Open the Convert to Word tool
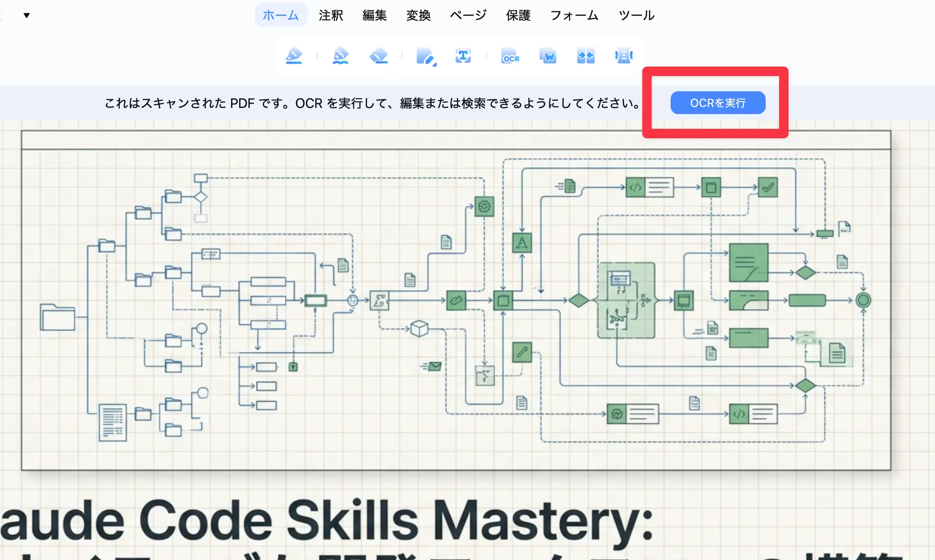The image size is (935, 560). click(548, 56)
